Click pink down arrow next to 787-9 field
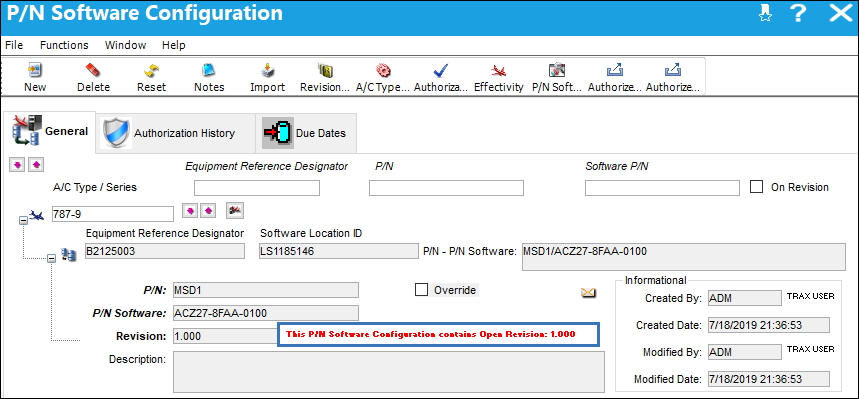This screenshot has width=859, height=399. (x=190, y=210)
